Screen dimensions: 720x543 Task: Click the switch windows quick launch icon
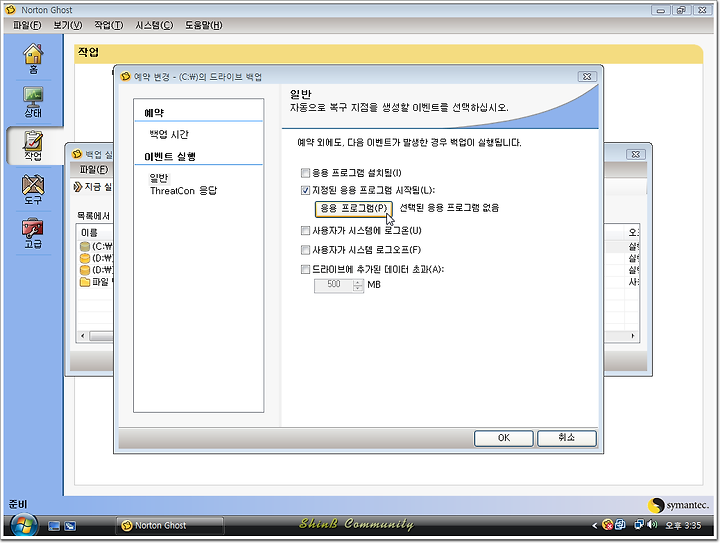(x=70, y=526)
